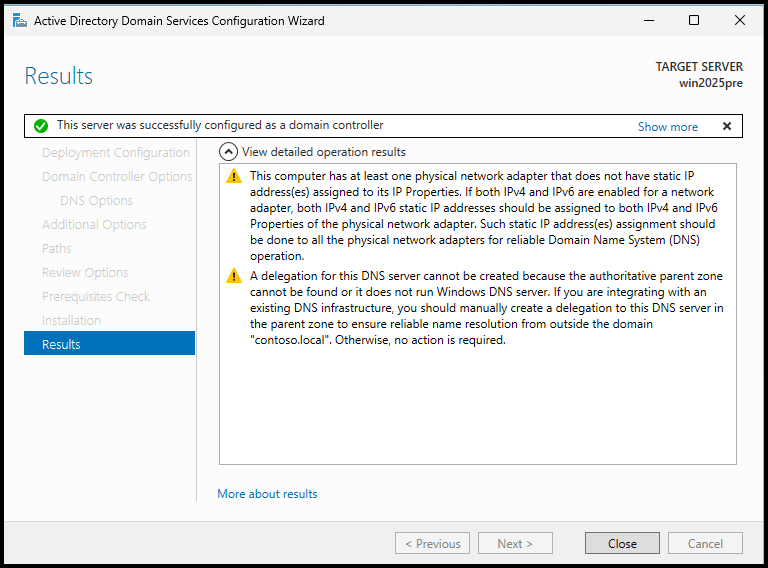The height and width of the screenshot is (568, 768).
Task: Click the wizard app icon in title bar
Action: coord(20,20)
